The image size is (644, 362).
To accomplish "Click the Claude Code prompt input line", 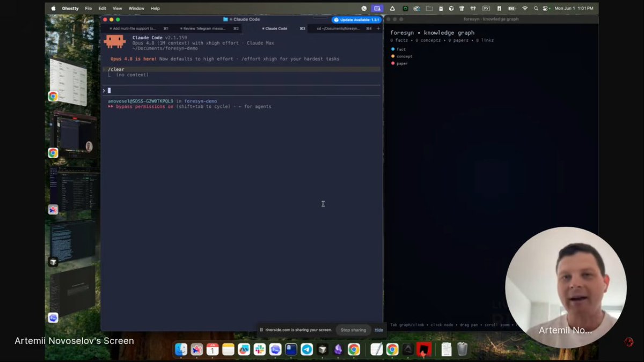I will [x=241, y=90].
